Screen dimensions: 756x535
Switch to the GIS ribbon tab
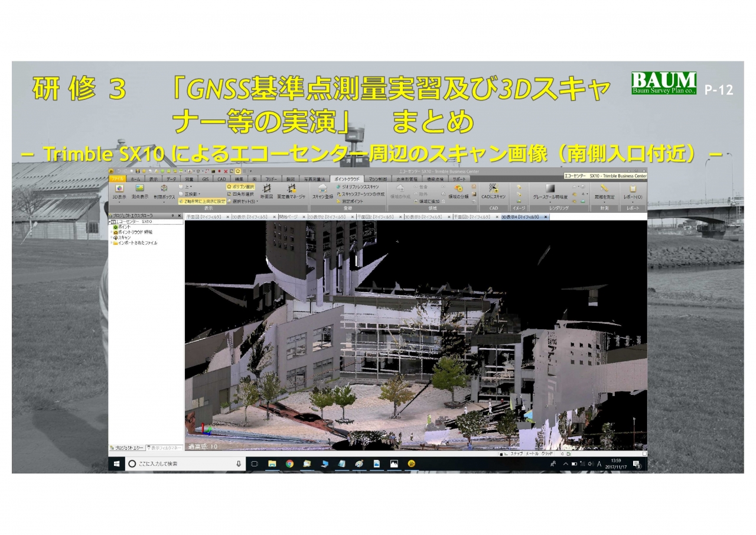(x=206, y=178)
